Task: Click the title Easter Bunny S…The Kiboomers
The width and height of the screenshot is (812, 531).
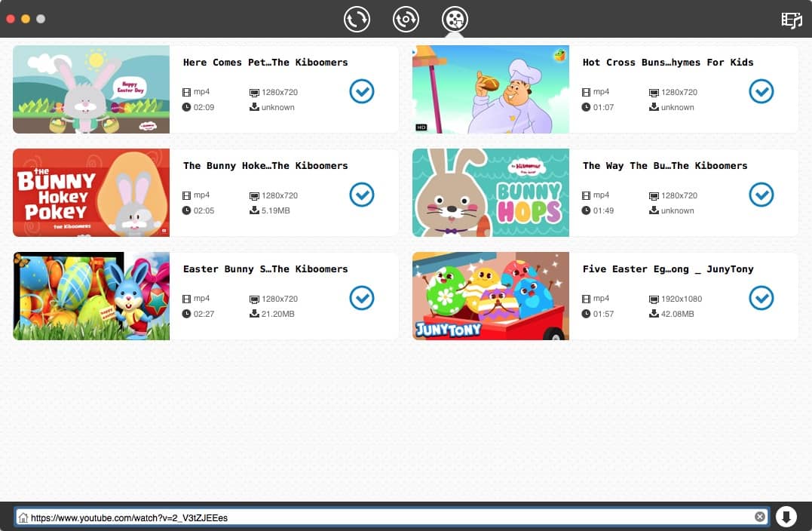Action: 265,269
